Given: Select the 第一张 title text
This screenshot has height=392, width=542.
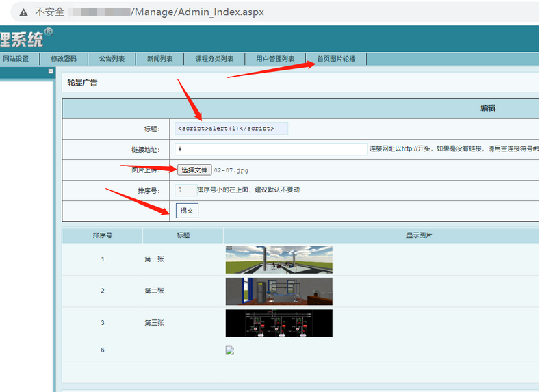Looking at the screenshot, I should pos(154,259).
